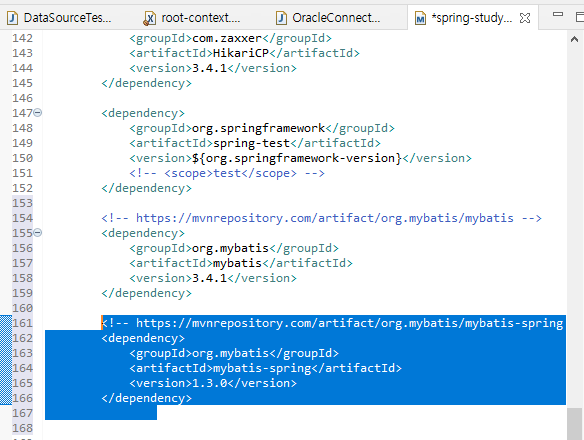Click the XML file icon on root-context tab
Image resolution: width=584 pixels, height=440 pixels.
[x=149, y=18]
